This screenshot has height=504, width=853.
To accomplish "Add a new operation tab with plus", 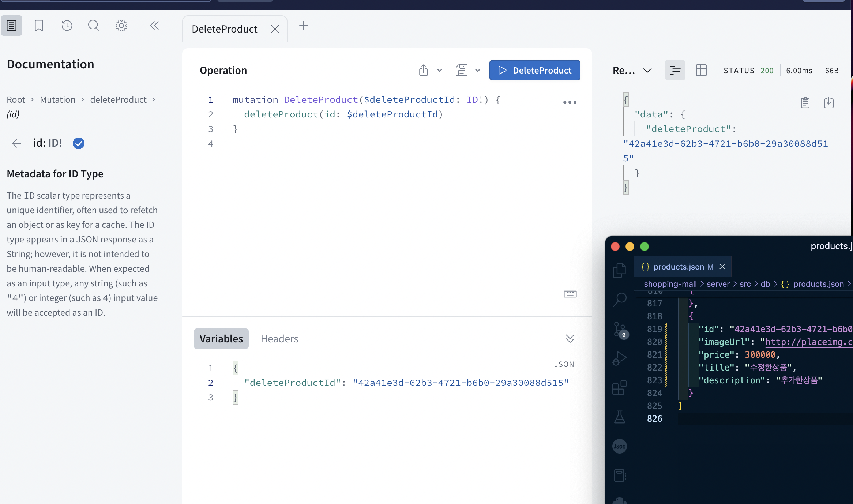I will click(x=303, y=26).
